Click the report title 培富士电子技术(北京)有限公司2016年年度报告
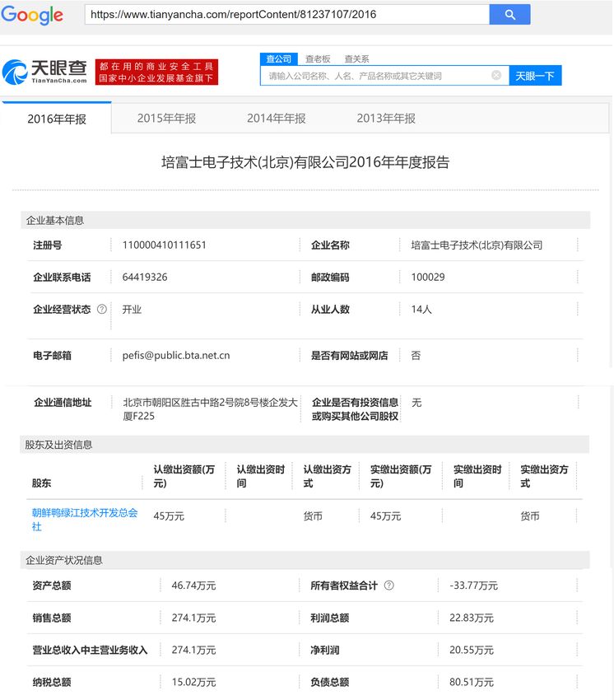 coord(305,162)
